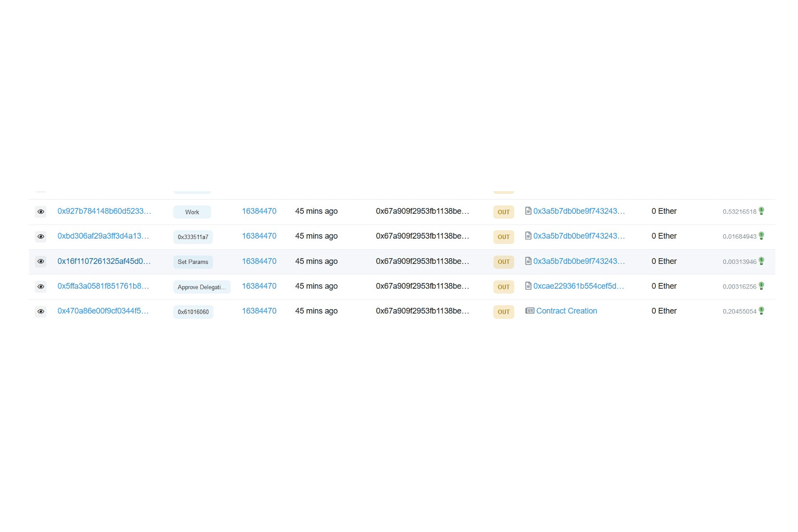Click the contract document icon in Work row
798x532 pixels.
click(528, 211)
